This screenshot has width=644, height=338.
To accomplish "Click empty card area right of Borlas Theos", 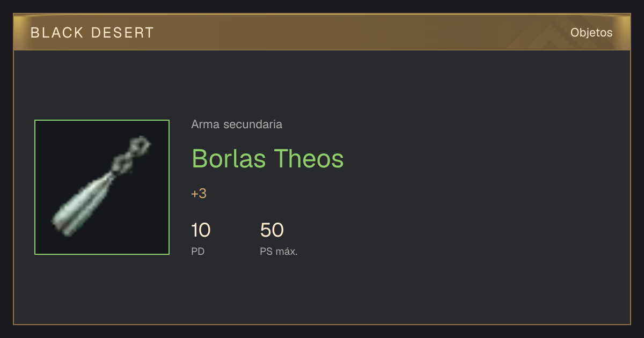I will click(x=483, y=159).
